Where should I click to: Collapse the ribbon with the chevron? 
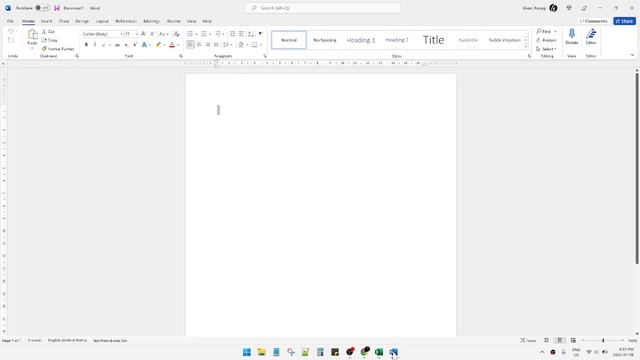pos(632,55)
